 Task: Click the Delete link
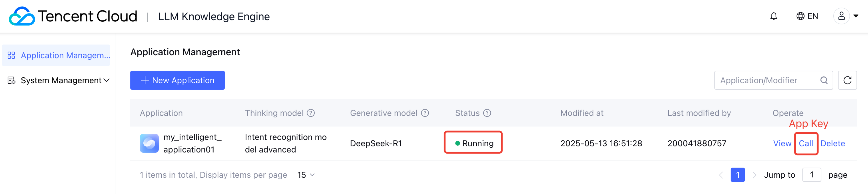832,144
